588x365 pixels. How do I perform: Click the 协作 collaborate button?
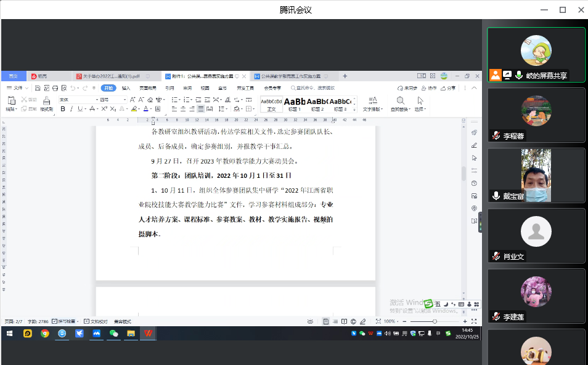click(x=429, y=88)
